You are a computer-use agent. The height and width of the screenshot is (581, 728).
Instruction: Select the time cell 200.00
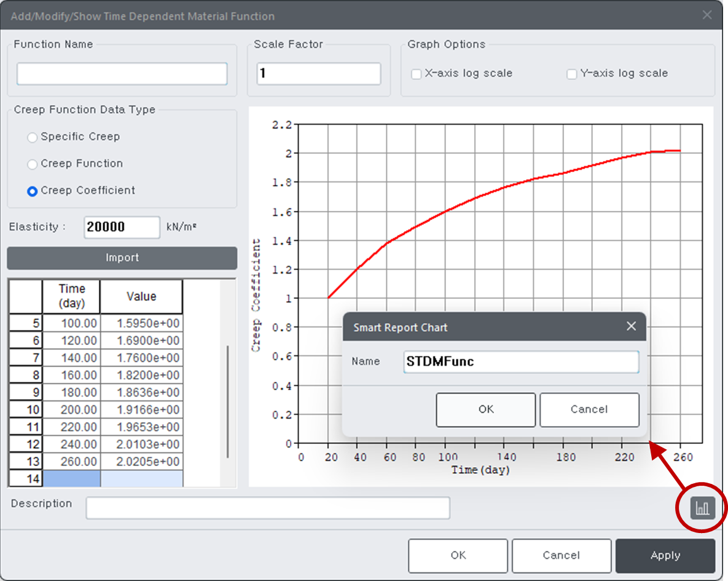tap(71, 409)
